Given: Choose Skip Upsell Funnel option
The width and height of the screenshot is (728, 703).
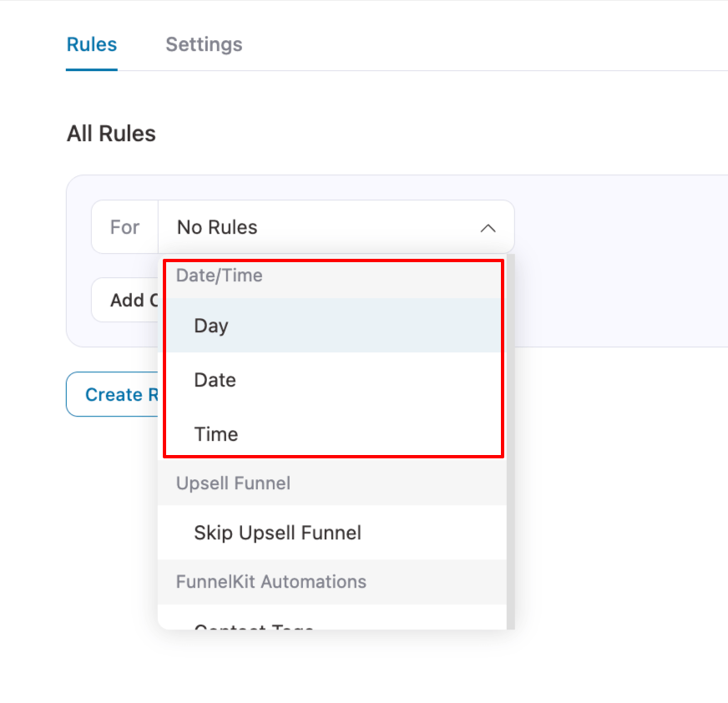Looking at the screenshot, I should tap(277, 533).
